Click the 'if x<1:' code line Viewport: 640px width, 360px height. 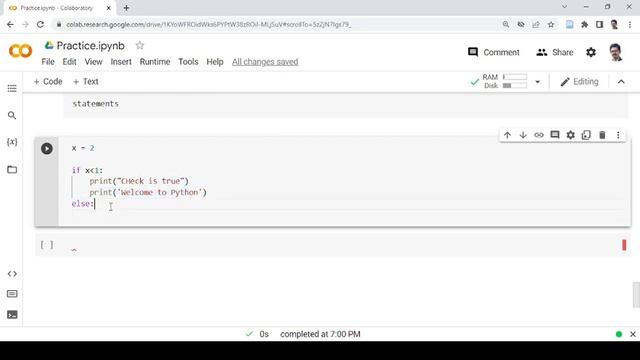pyautogui.click(x=87, y=170)
